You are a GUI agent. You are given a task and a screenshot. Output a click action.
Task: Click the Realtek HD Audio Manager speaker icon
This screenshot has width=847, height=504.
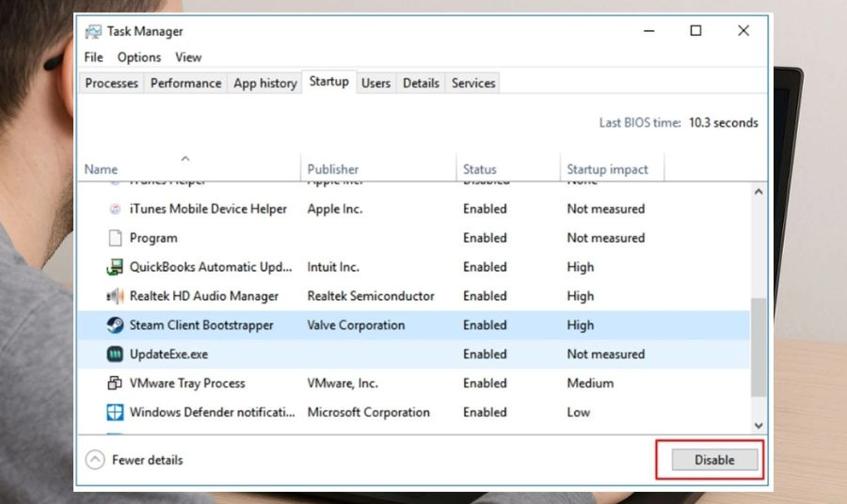pos(115,295)
